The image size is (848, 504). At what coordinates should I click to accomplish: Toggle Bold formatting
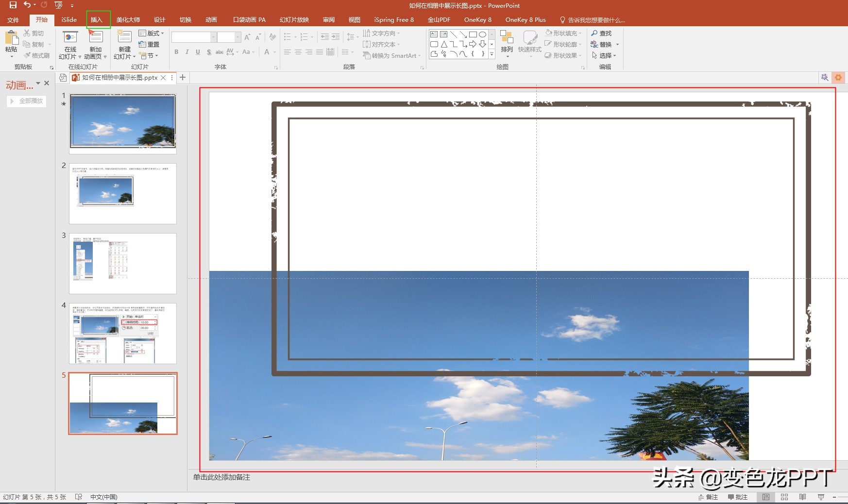(176, 52)
